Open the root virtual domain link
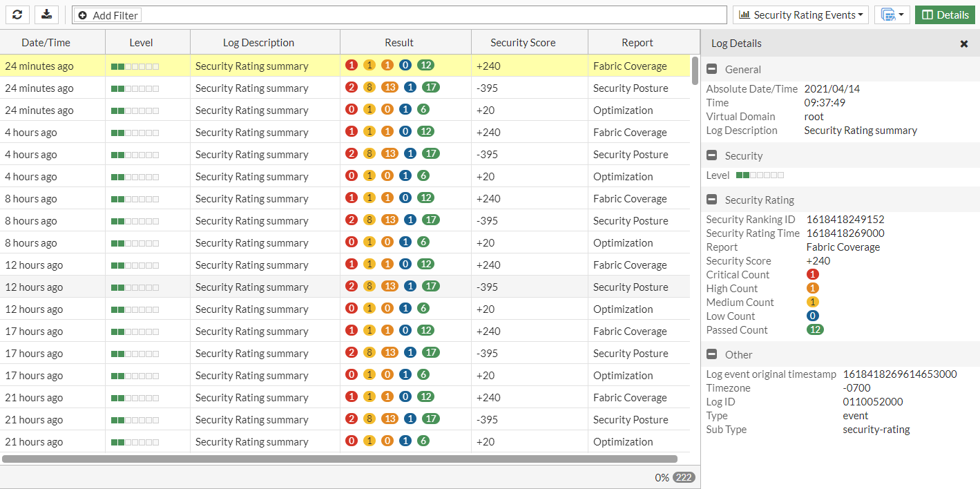 click(x=814, y=116)
